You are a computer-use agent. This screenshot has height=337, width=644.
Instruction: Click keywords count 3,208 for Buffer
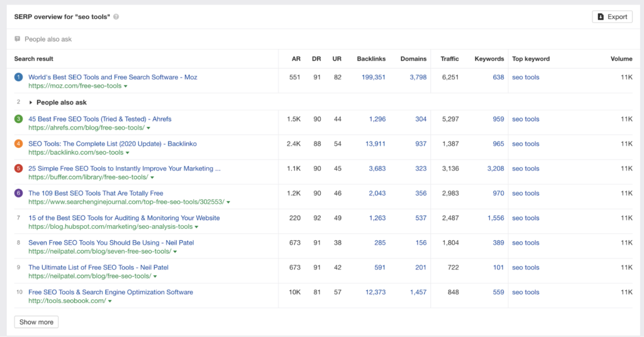click(496, 168)
